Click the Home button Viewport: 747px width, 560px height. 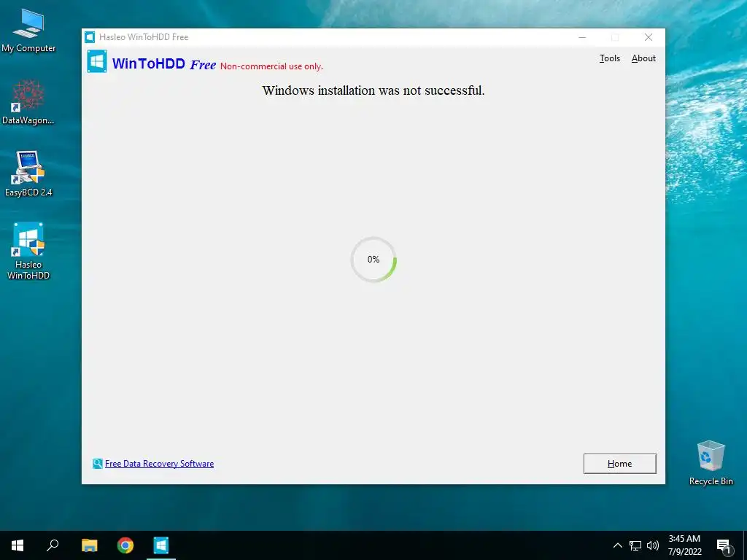tap(620, 463)
